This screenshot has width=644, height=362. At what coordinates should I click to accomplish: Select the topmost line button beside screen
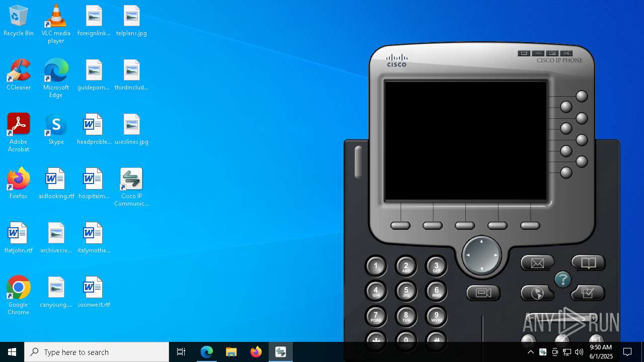(x=582, y=96)
